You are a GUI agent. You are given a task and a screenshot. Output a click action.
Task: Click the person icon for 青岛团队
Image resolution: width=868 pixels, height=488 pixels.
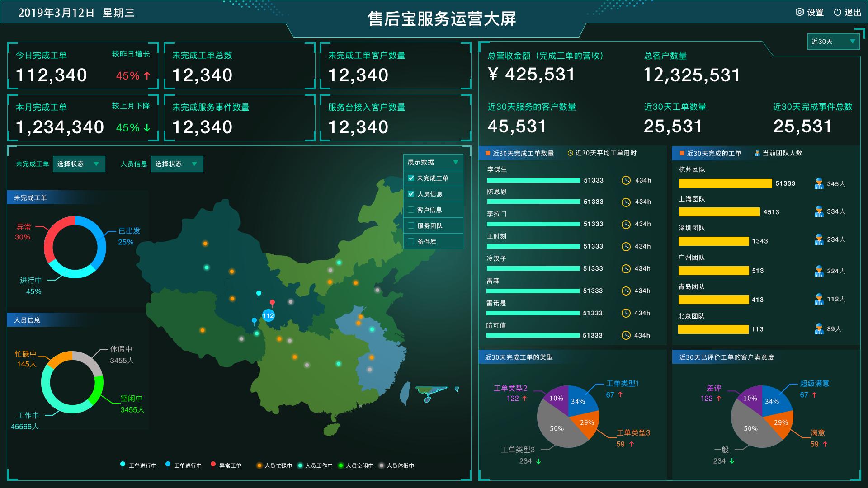click(x=819, y=299)
